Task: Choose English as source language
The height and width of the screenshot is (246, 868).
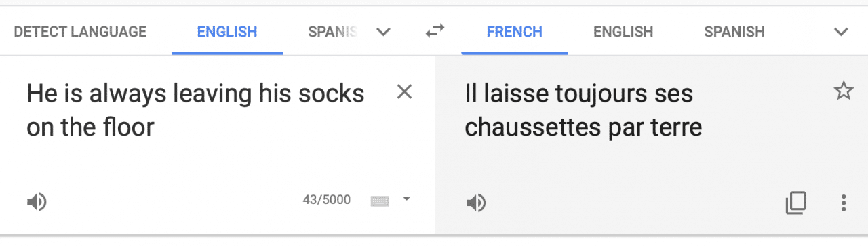Action: [x=227, y=31]
